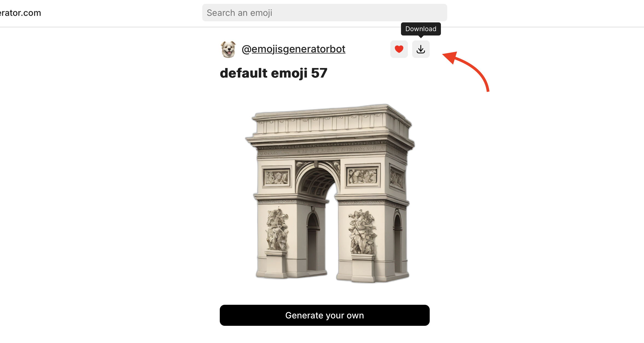Click the black Download tooltip label
The height and width of the screenshot is (343, 644).
pyautogui.click(x=421, y=29)
